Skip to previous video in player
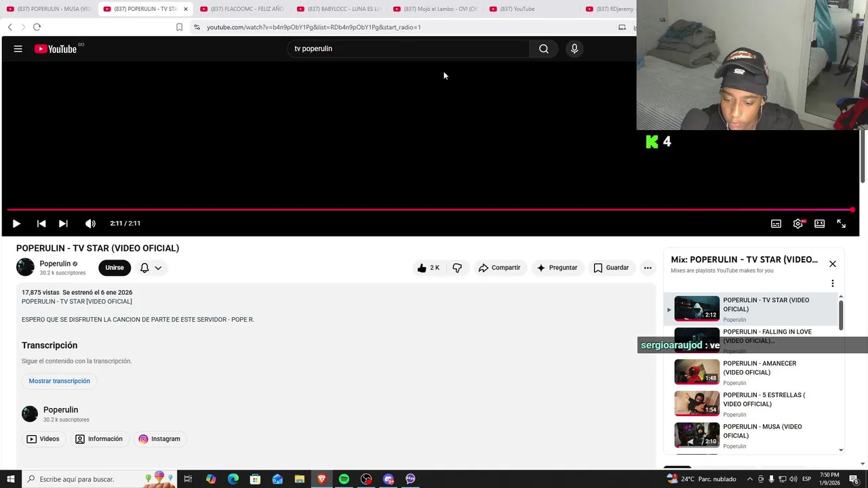The height and width of the screenshot is (488, 868). click(x=41, y=224)
